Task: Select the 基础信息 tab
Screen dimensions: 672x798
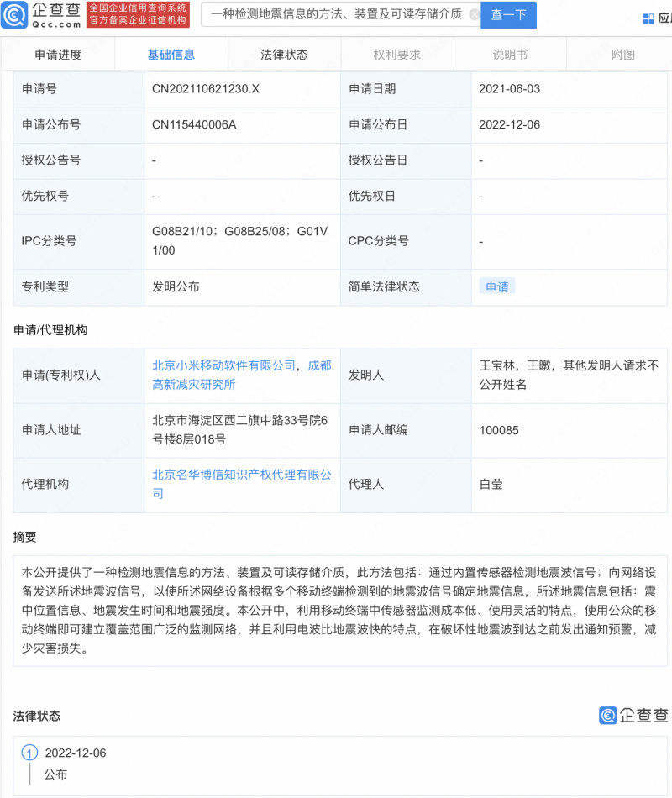Action: [171, 52]
